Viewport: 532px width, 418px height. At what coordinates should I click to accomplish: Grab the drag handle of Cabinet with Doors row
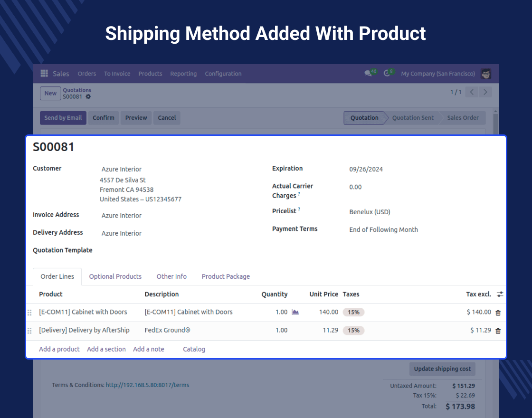click(29, 313)
